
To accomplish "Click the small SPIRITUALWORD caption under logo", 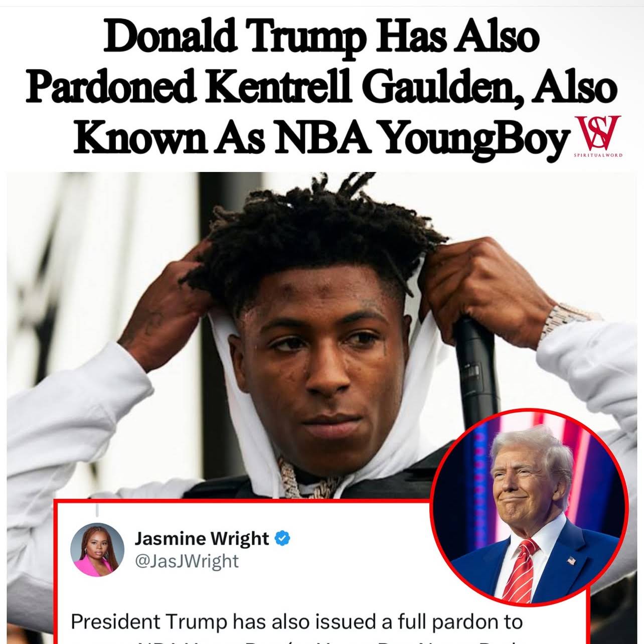I will tap(598, 155).
